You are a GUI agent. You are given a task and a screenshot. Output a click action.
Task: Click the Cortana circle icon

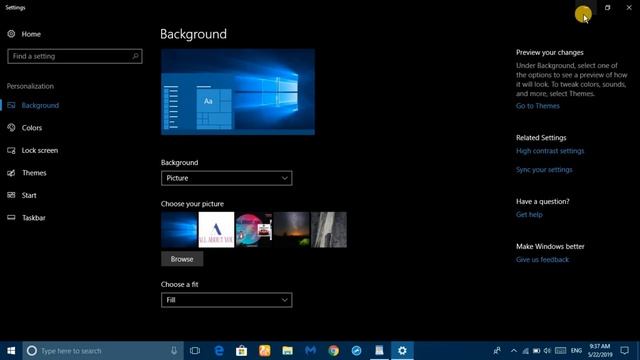32,351
